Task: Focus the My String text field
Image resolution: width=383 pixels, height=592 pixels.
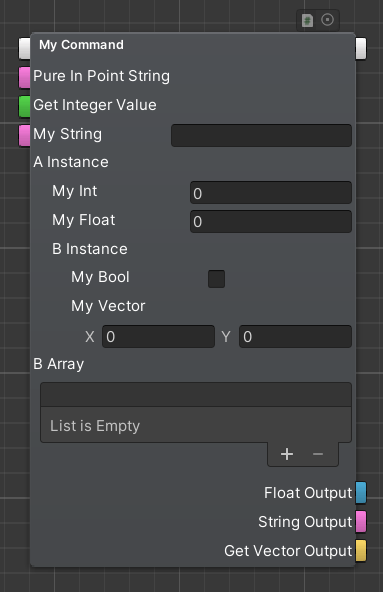Action: coord(261,135)
